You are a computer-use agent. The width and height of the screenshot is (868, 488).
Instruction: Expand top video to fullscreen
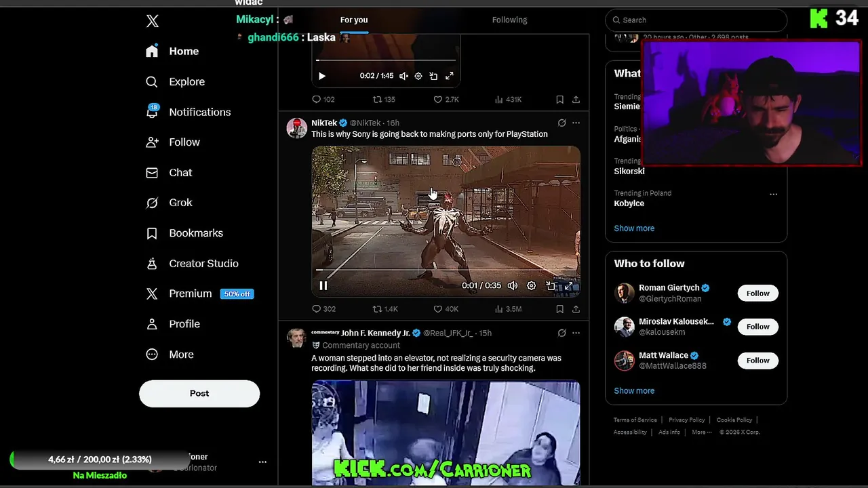pyautogui.click(x=449, y=76)
